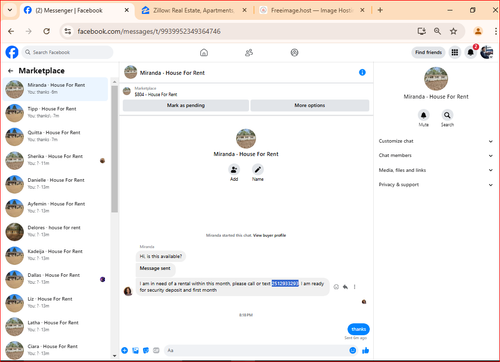This screenshot has height=362, width=500.
Task: Open conversation information (blue i icon)
Action: coord(362,72)
